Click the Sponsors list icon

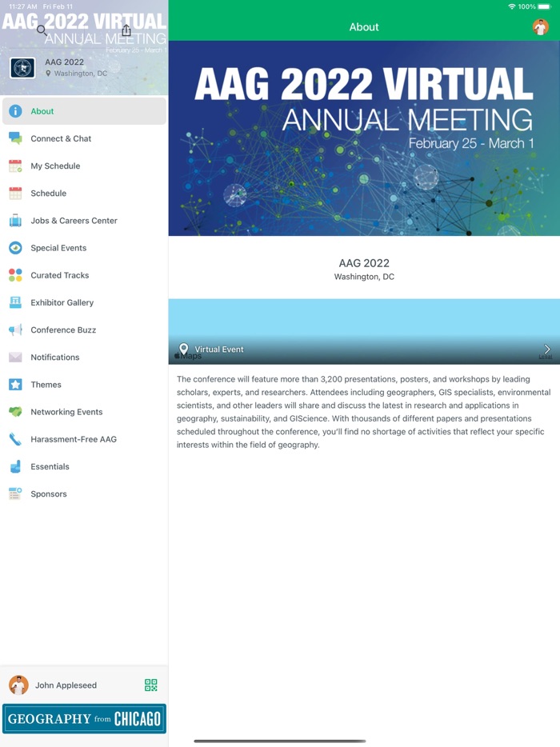pyautogui.click(x=15, y=494)
